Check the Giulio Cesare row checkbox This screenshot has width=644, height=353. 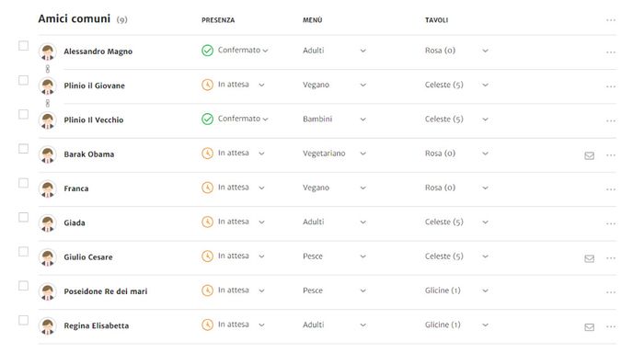click(x=24, y=251)
